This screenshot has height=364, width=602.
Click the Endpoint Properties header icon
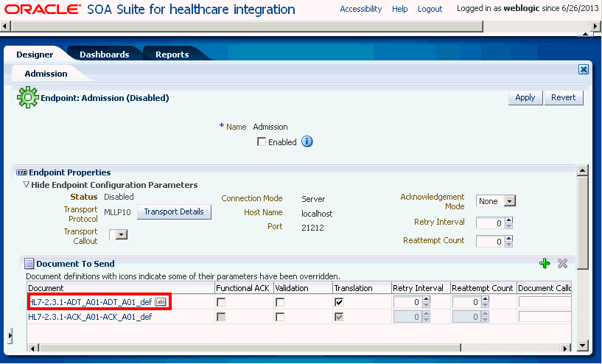(x=21, y=172)
